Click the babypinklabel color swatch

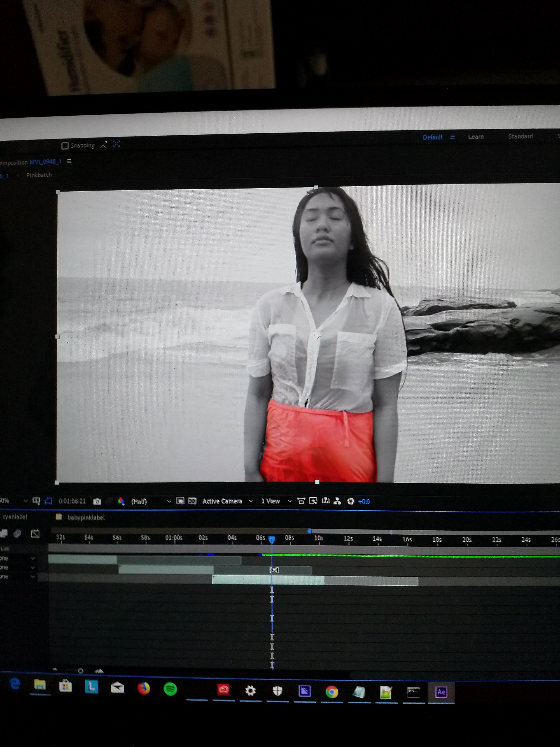point(59,517)
